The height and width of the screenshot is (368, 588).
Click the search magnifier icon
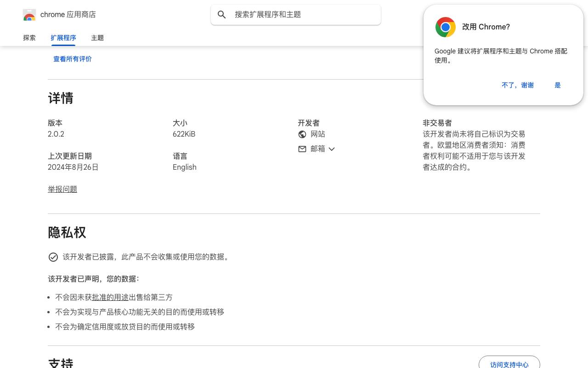click(222, 15)
